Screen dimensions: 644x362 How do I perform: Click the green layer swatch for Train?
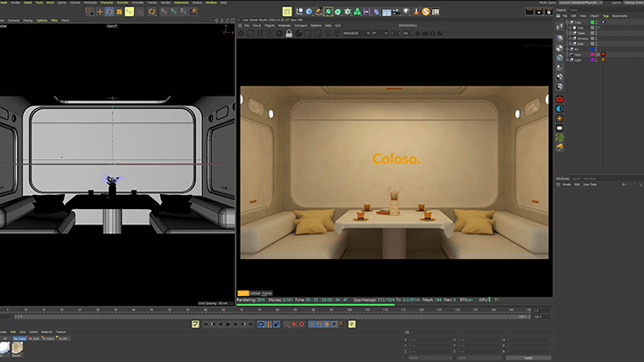(592, 22)
